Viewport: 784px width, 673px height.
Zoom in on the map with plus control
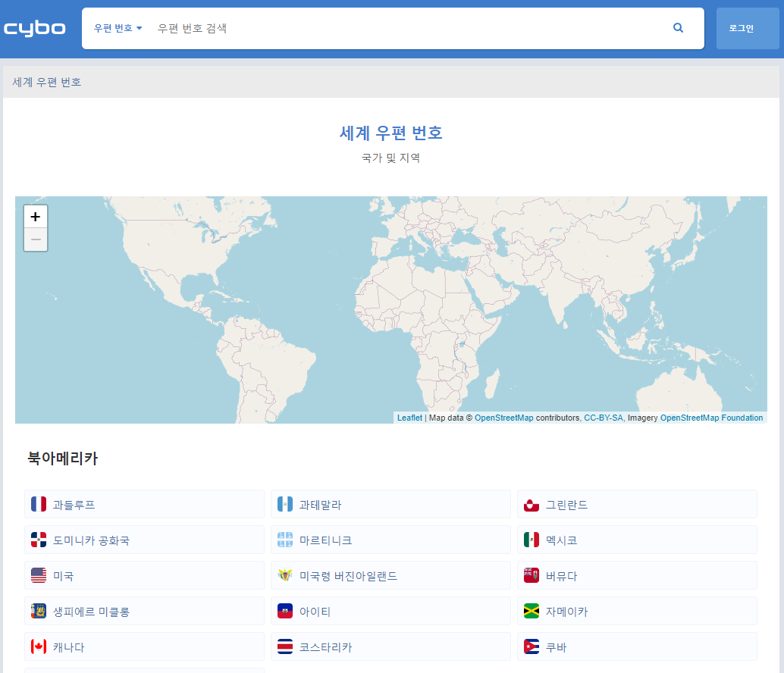tap(35, 216)
